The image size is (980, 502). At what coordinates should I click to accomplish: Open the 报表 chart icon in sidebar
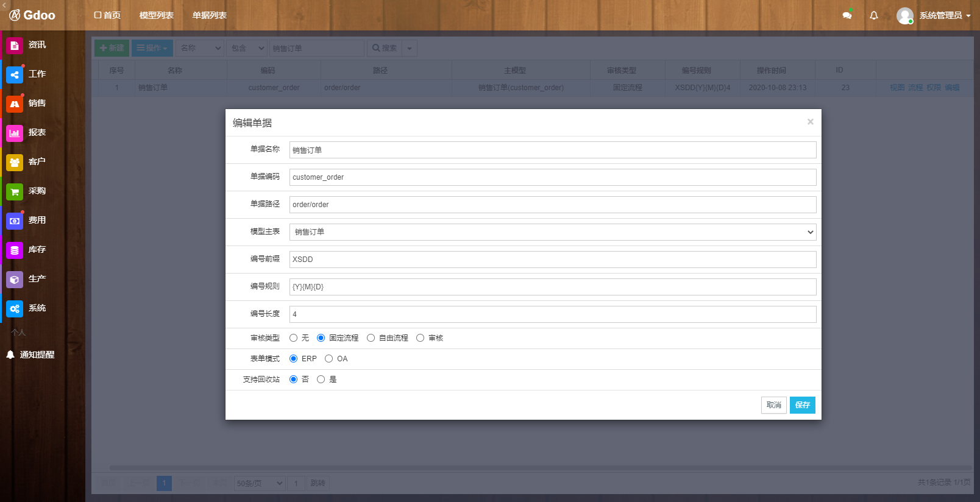15,133
